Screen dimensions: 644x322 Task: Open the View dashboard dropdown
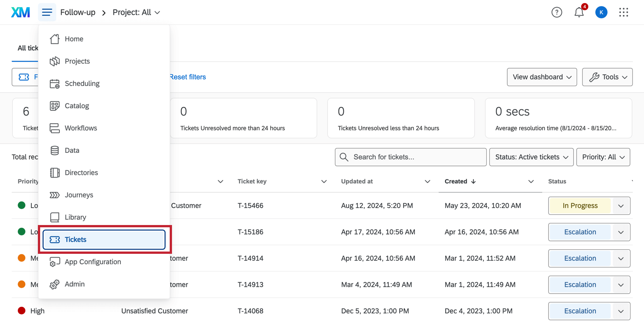pyautogui.click(x=542, y=77)
